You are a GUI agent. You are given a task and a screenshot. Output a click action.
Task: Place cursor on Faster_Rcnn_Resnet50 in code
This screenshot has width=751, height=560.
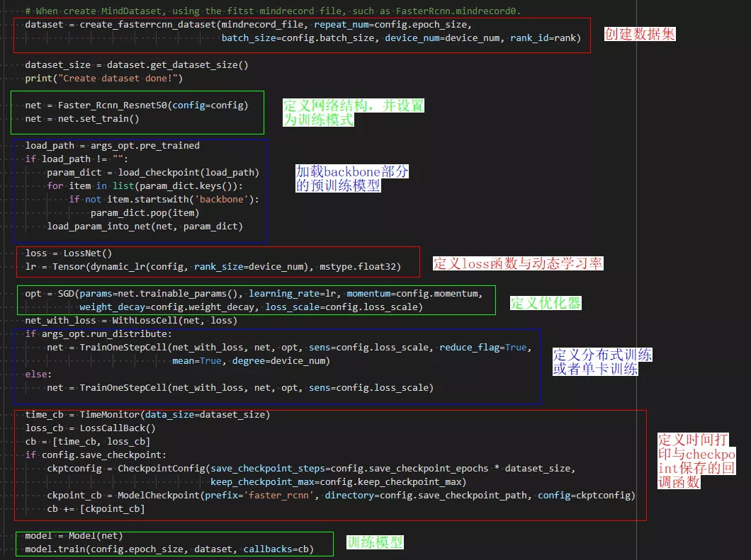(112, 105)
